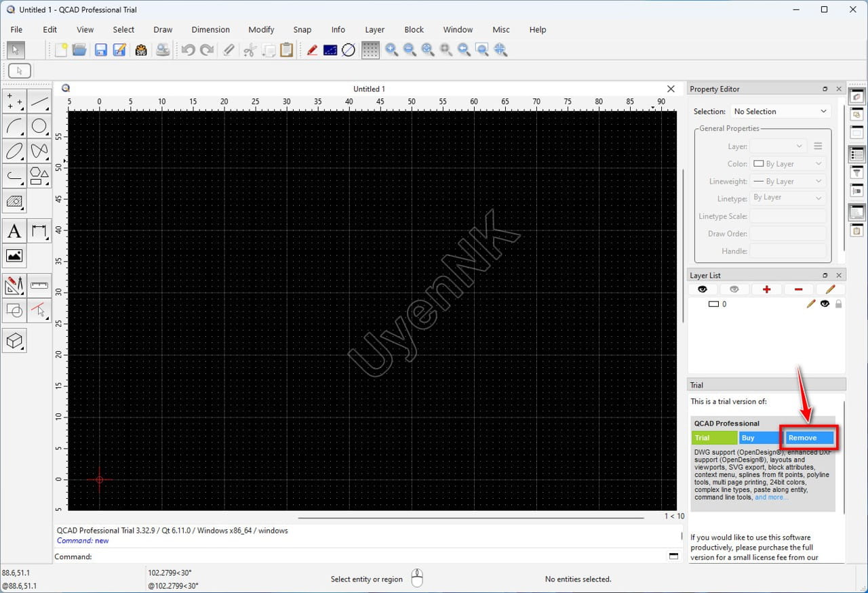This screenshot has height=593, width=868.
Task: Select the Circle drawing tools
Action: [39, 127]
